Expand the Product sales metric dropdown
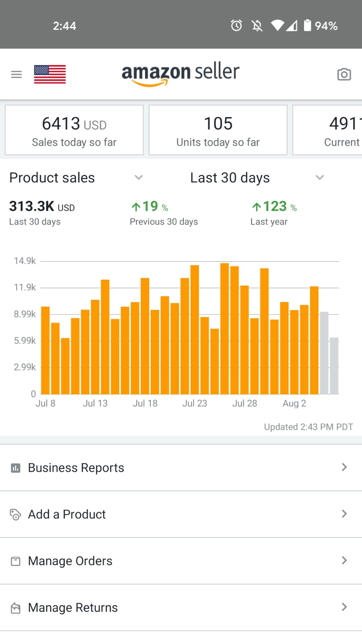Screen dimensions: 362x644 click(139, 178)
